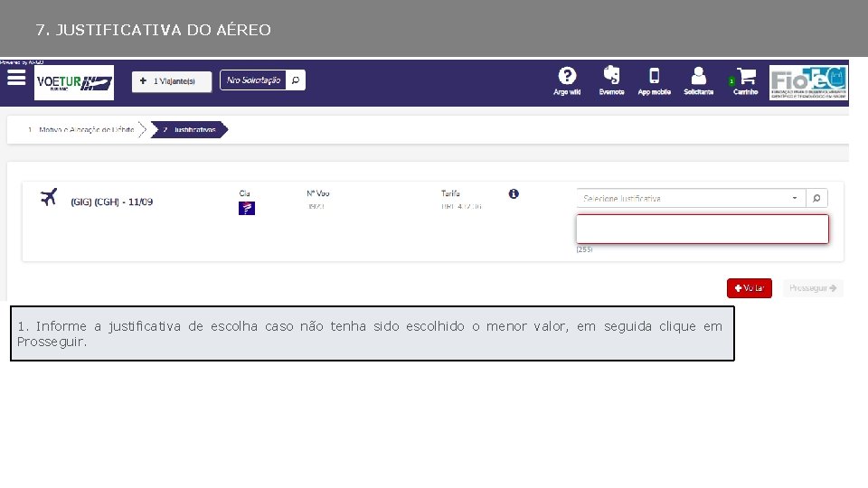This screenshot has width=868, height=488.
Task: Click into the justification text area
Action: [703, 229]
